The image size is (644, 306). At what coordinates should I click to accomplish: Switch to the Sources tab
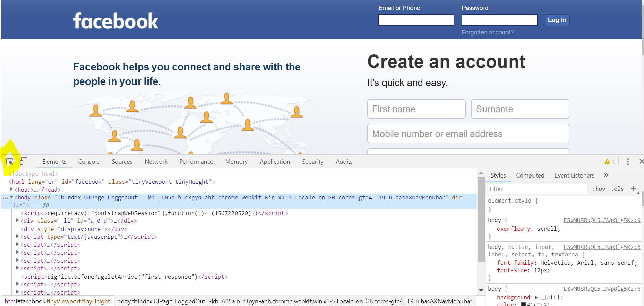[122, 162]
